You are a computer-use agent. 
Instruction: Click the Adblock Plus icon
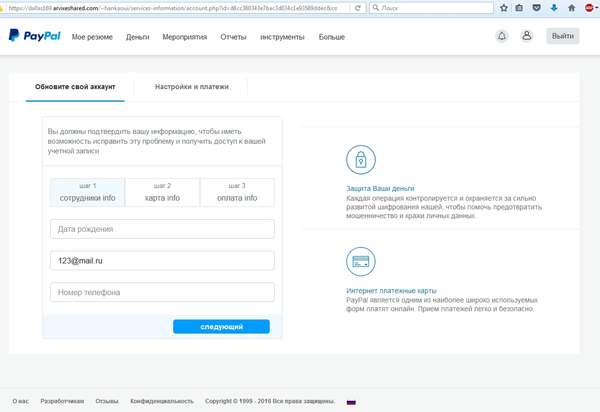pos(589,7)
